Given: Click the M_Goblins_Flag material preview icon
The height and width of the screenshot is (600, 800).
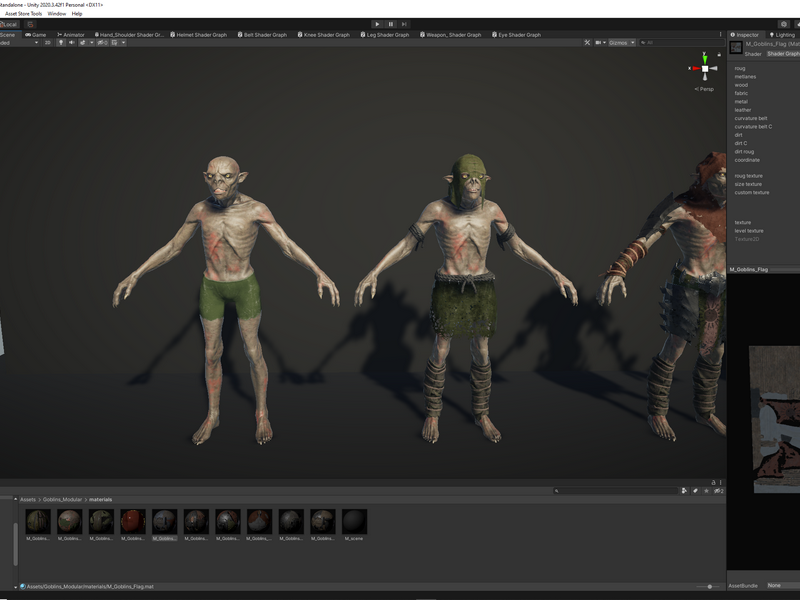Looking at the screenshot, I should [736, 48].
